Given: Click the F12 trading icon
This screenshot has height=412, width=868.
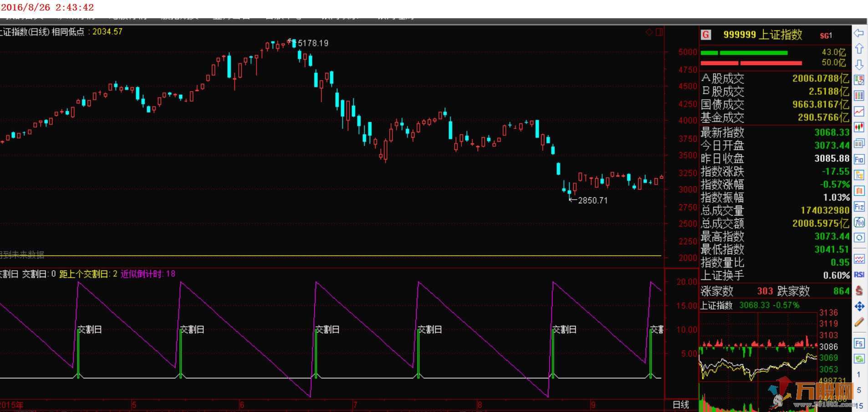Looking at the screenshot, I should click(x=859, y=207).
